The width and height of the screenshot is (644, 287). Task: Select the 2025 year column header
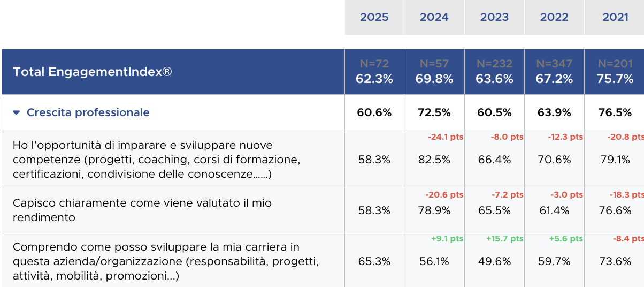(x=374, y=17)
